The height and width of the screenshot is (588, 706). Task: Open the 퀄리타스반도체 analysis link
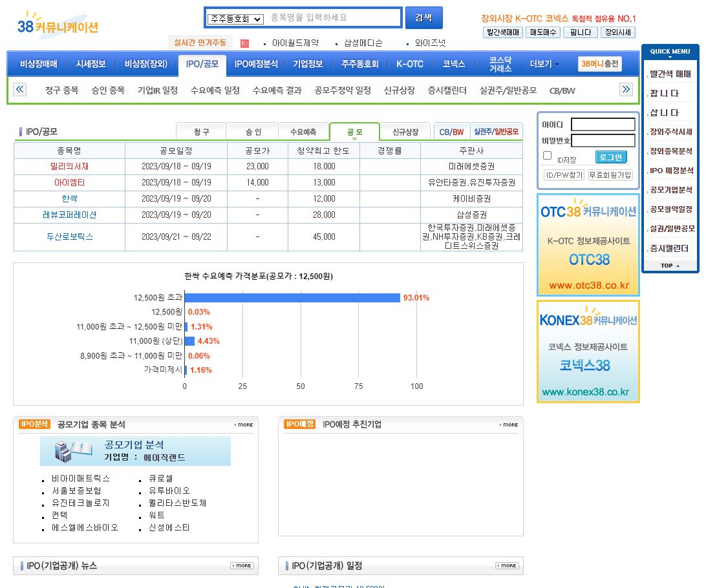(x=177, y=503)
